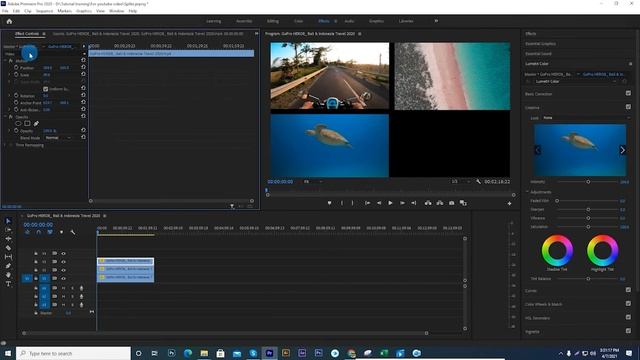Image resolution: width=640 pixels, height=360 pixels.
Task: Open Program monitor settings wrench
Action: tap(478, 182)
